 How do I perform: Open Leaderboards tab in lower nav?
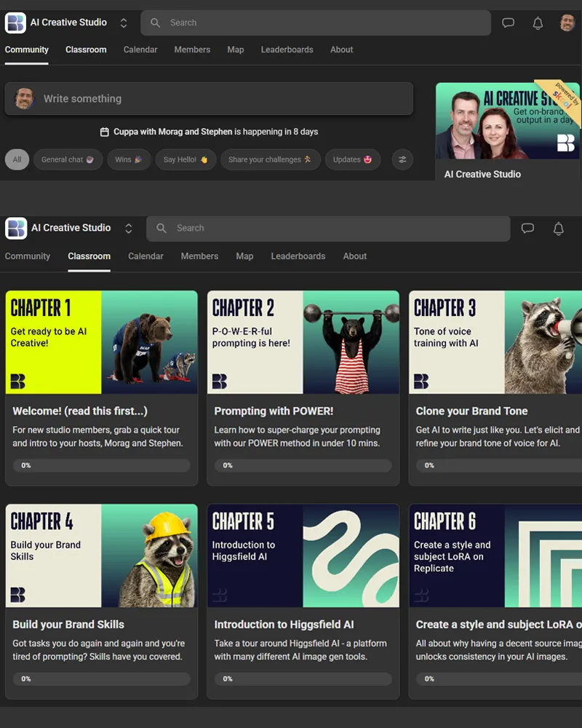[298, 256]
